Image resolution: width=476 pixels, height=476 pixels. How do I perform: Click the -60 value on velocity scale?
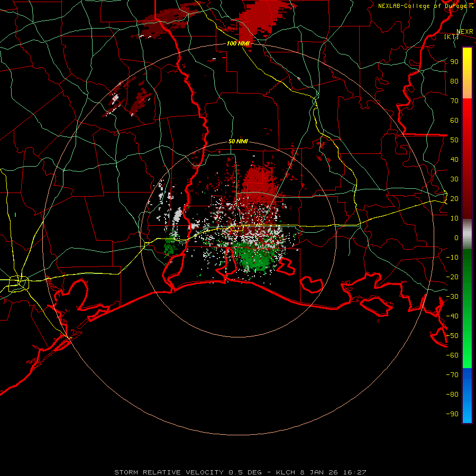pos(452,355)
